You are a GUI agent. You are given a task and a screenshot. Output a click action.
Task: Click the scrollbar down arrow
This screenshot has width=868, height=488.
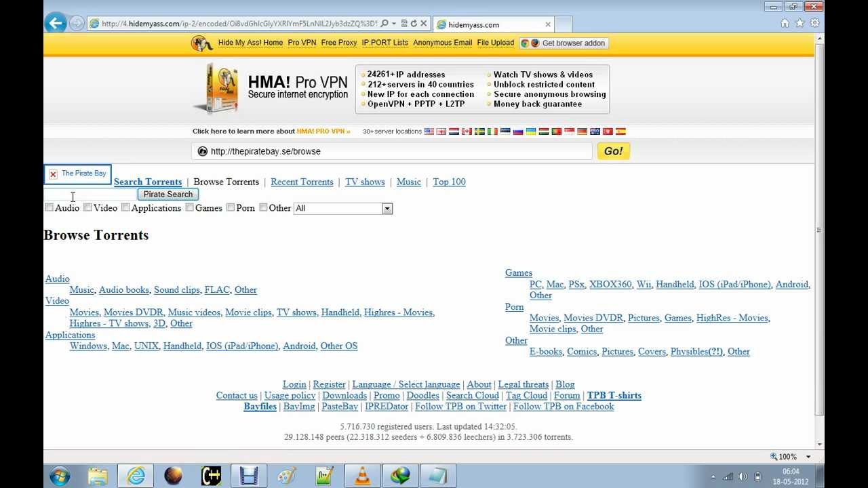click(x=819, y=445)
